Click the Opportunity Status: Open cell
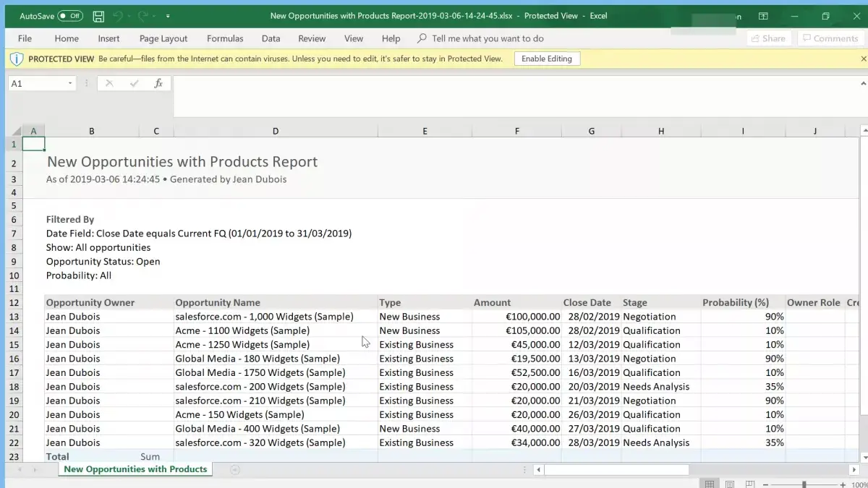The image size is (868, 488). pyautogui.click(x=103, y=261)
